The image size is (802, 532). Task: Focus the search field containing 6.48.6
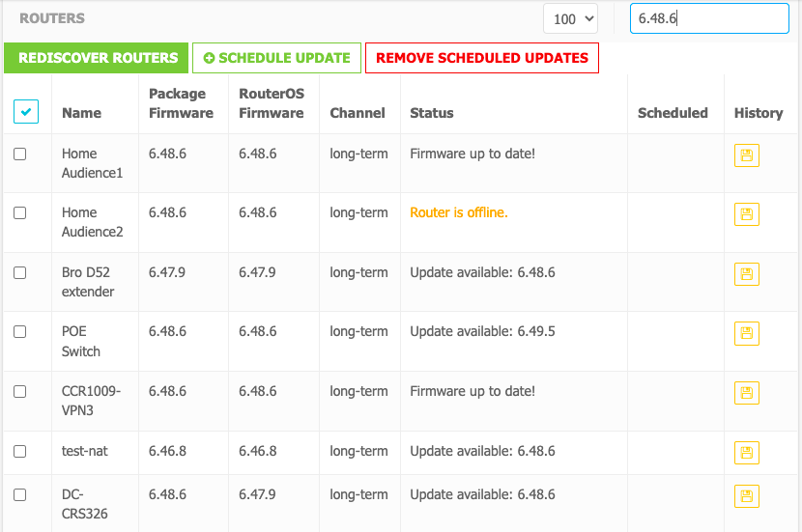[709, 18]
